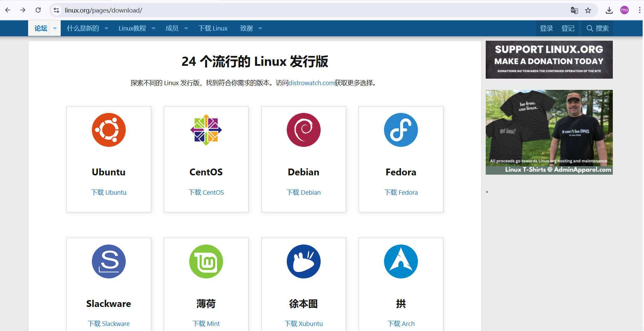The image size is (644, 331).
Task: Click the 拱 card title
Action: (x=401, y=304)
